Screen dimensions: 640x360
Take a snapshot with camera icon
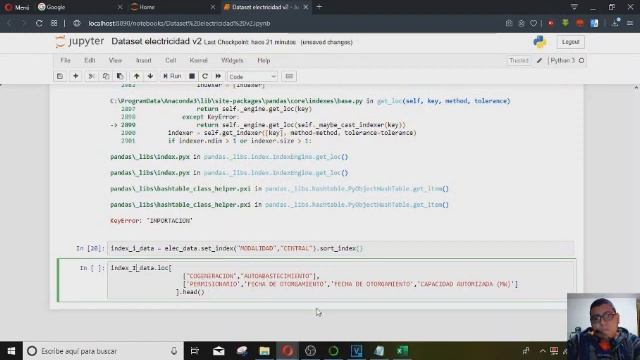click(x=509, y=23)
